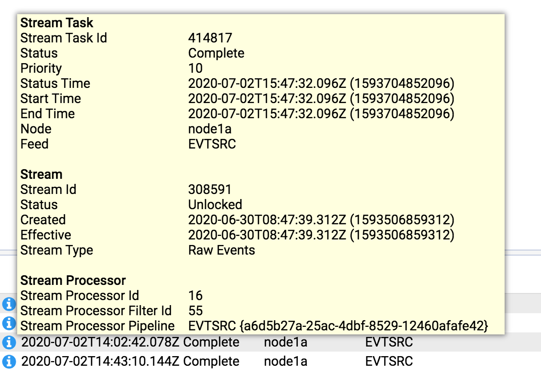Click the Unlocked status under the Stream section

pos(215,205)
